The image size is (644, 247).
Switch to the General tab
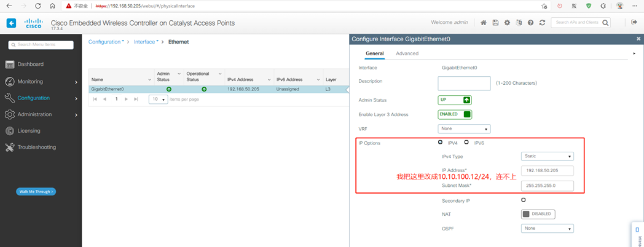[x=375, y=53]
